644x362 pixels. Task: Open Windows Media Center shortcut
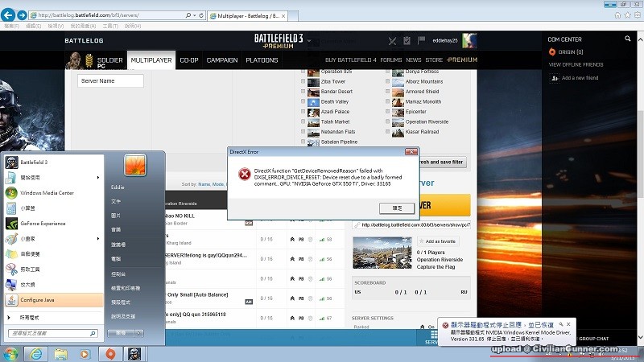tap(47, 192)
